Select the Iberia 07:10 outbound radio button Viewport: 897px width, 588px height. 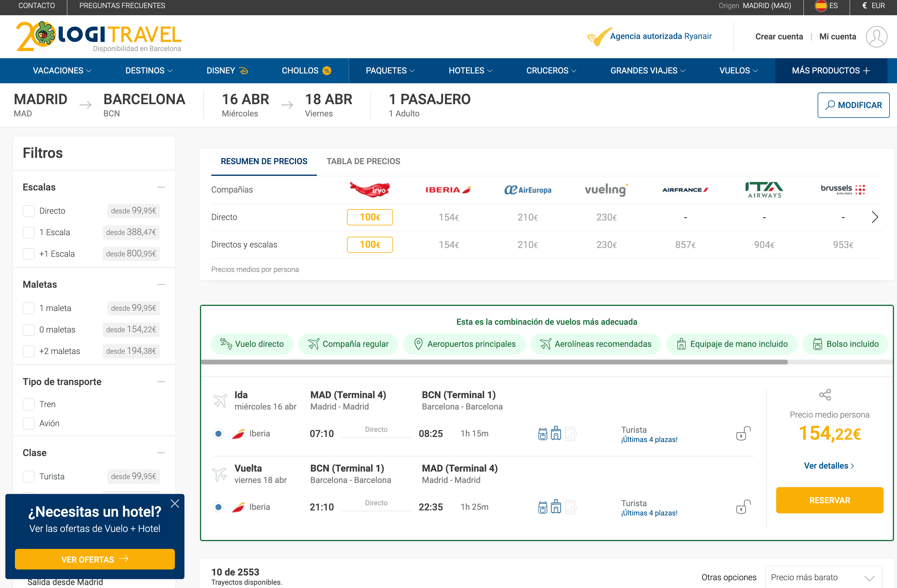(x=218, y=433)
